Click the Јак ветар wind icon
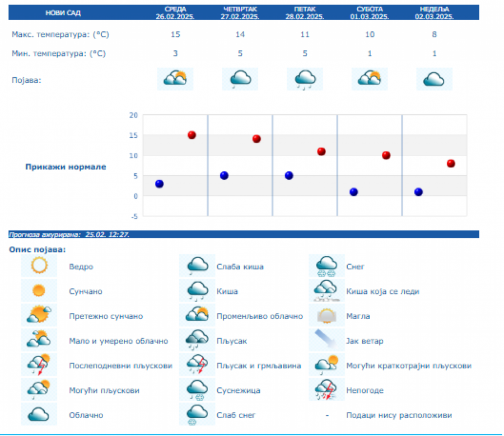The height and width of the screenshot is (436, 504). click(327, 340)
